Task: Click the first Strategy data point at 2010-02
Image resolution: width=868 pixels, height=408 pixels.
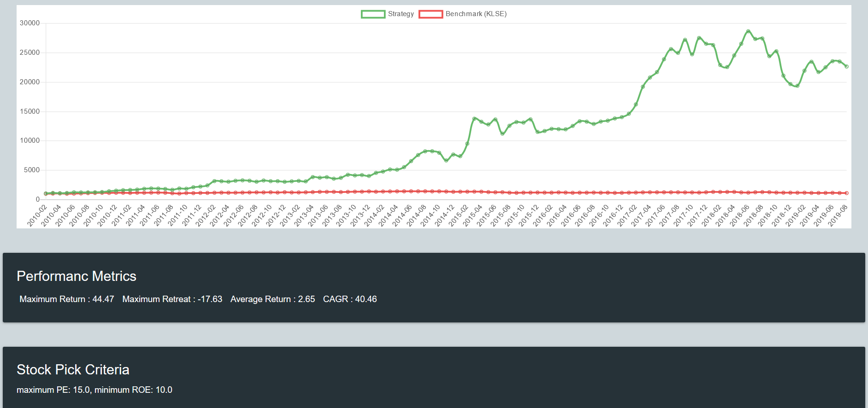Action: [x=46, y=193]
